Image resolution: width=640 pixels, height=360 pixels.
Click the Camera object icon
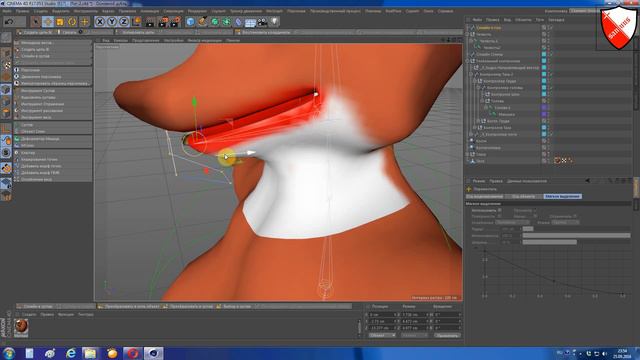[x=262, y=22]
